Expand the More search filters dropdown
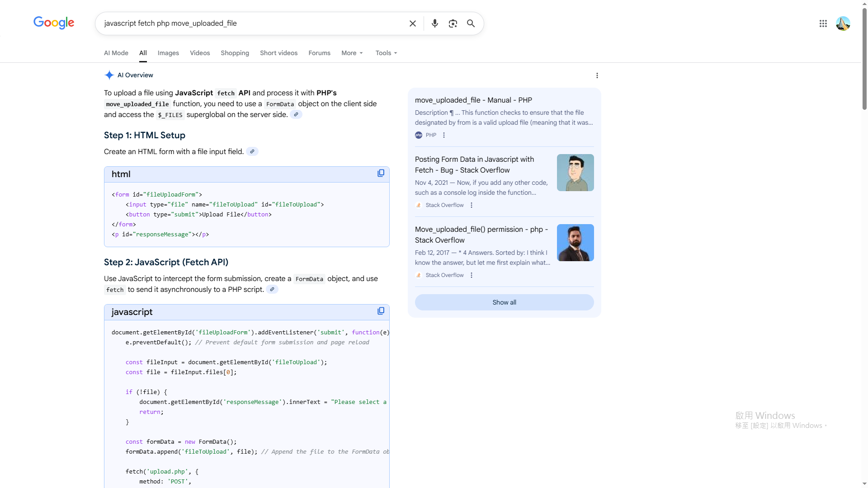 [352, 53]
